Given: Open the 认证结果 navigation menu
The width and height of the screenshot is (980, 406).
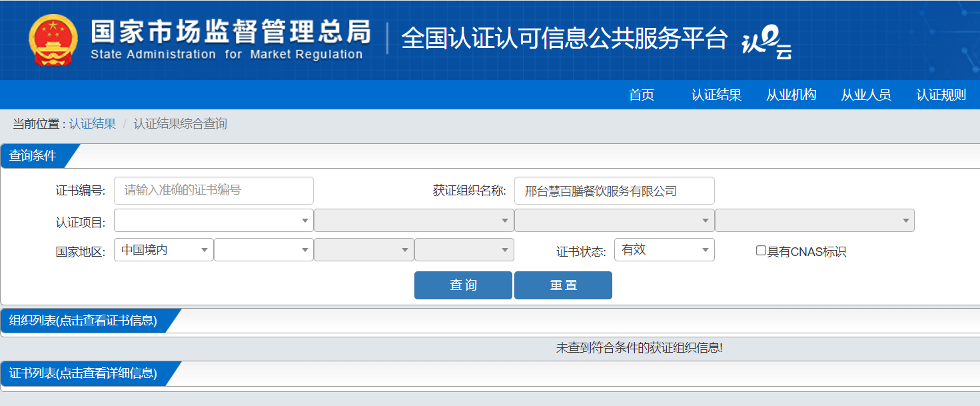Looking at the screenshot, I should [716, 95].
